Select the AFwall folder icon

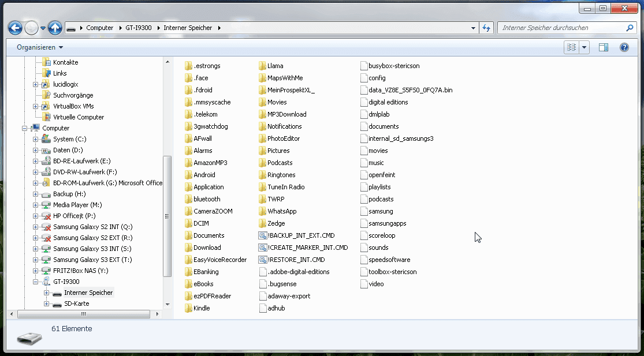[x=188, y=138]
